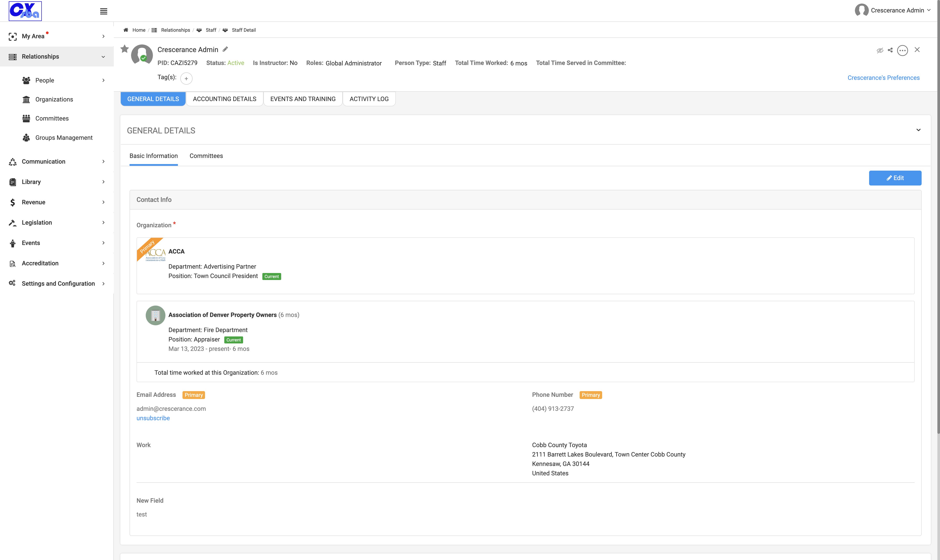
Task: Open the three-dots more options menu
Action: tap(902, 50)
